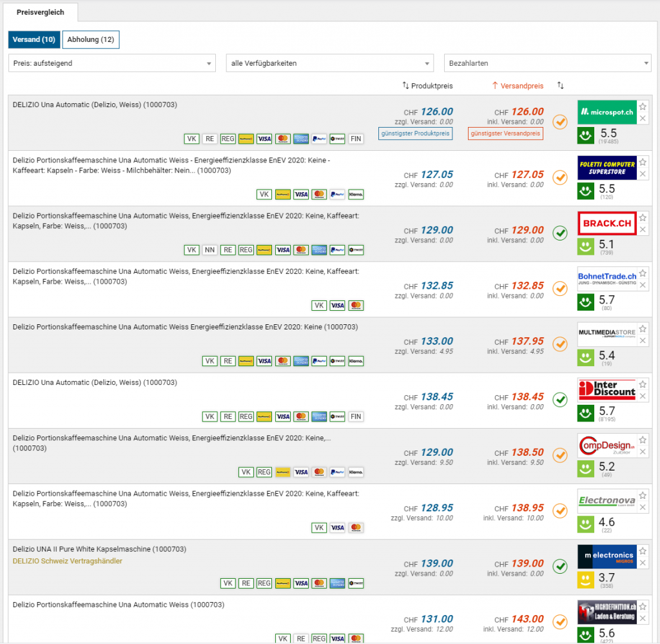Click the 'günstigster Produktpreis' badge
The height and width of the screenshot is (644, 660).
point(415,133)
